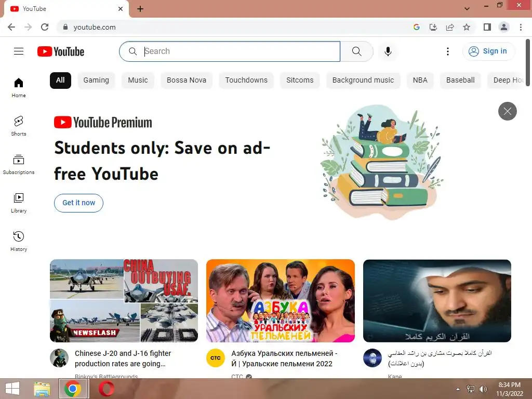
Task: Close the YouTube tab
Action: tap(121, 9)
